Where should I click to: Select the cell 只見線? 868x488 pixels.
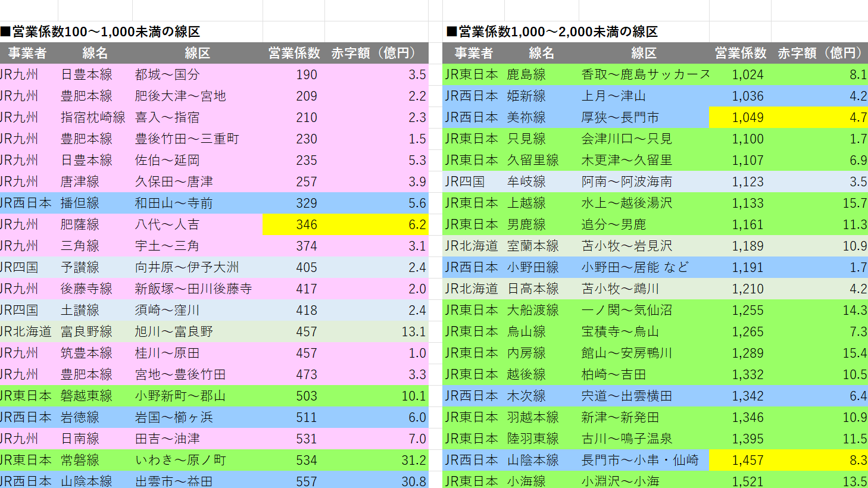(x=542, y=139)
